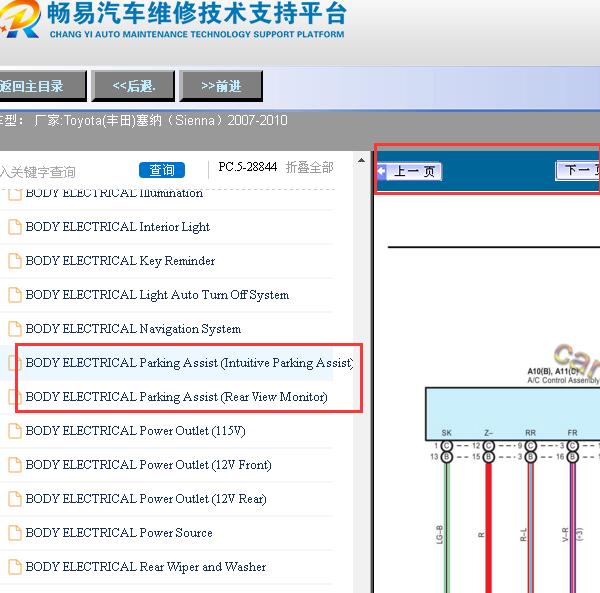This screenshot has height=593, width=600.
Task: Go forward with the >>前进 button
Action: pos(221,86)
